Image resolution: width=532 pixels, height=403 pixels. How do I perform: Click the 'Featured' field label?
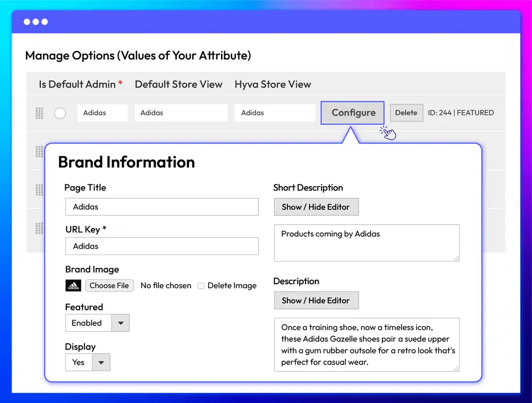point(84,307)
